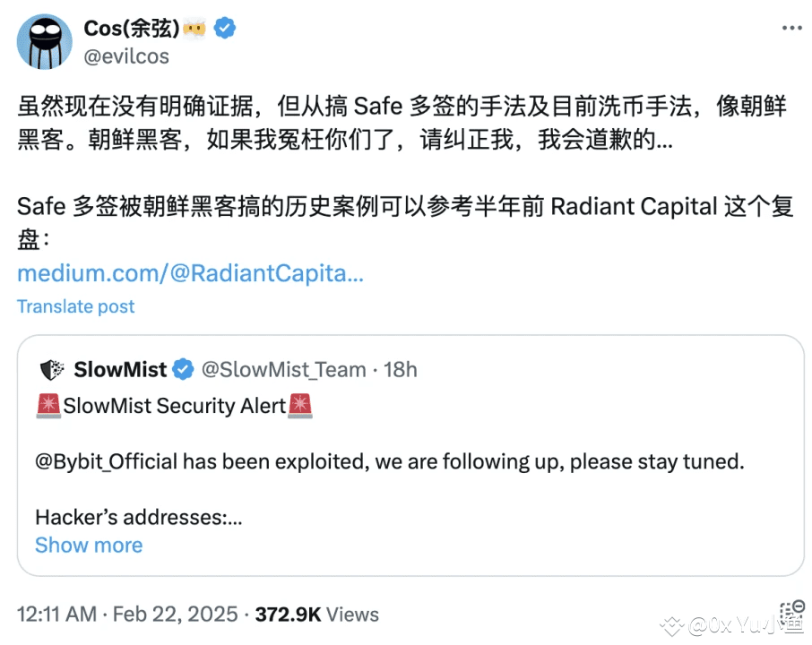Click SlowMist's blue verified badge

pos(183,369)
